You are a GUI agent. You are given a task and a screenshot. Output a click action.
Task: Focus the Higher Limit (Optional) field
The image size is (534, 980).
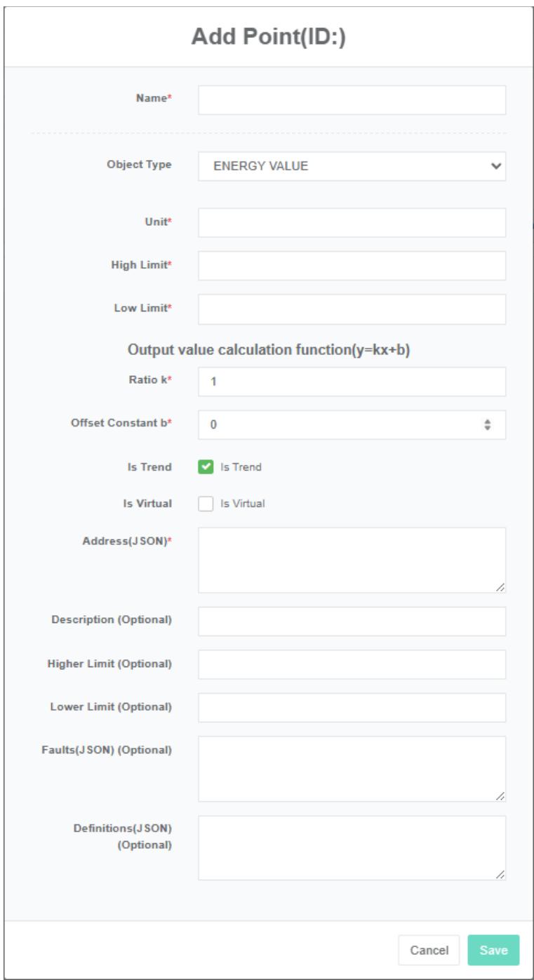tap(352, 664)
